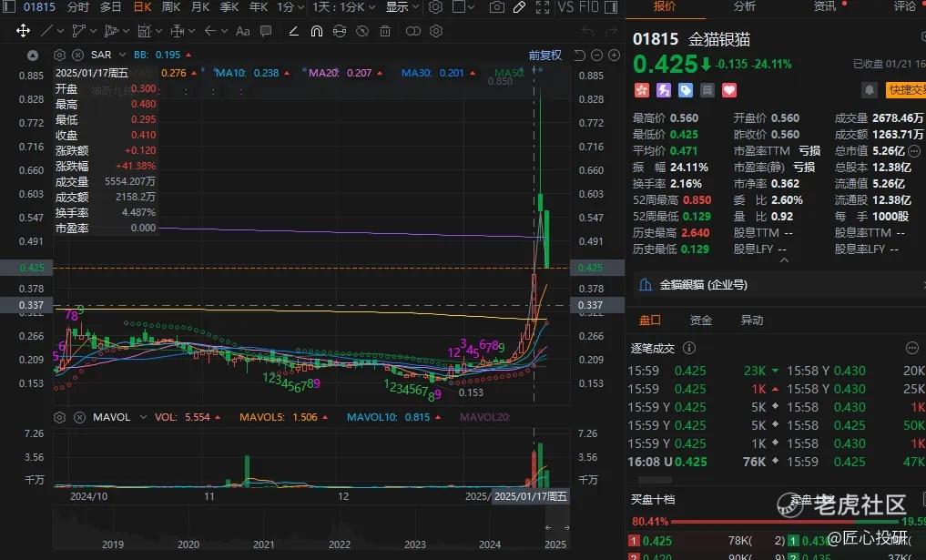
Task: Select the 异动 unusual activity tab
Action: [x=752, y=321]
